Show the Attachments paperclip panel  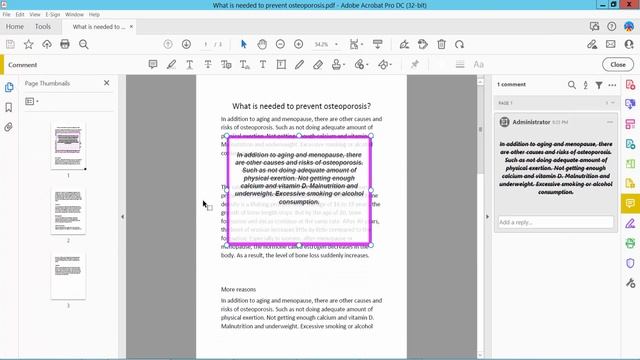(x=9, y=127)
